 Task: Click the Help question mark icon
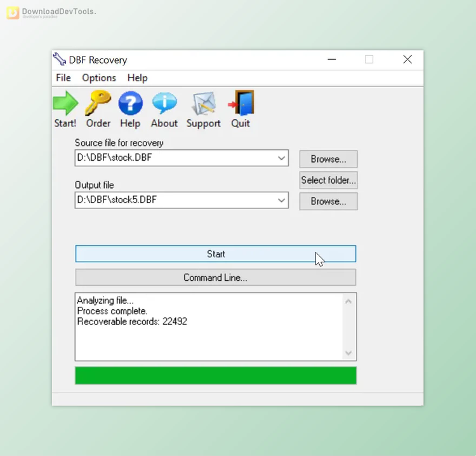(130, 104)
